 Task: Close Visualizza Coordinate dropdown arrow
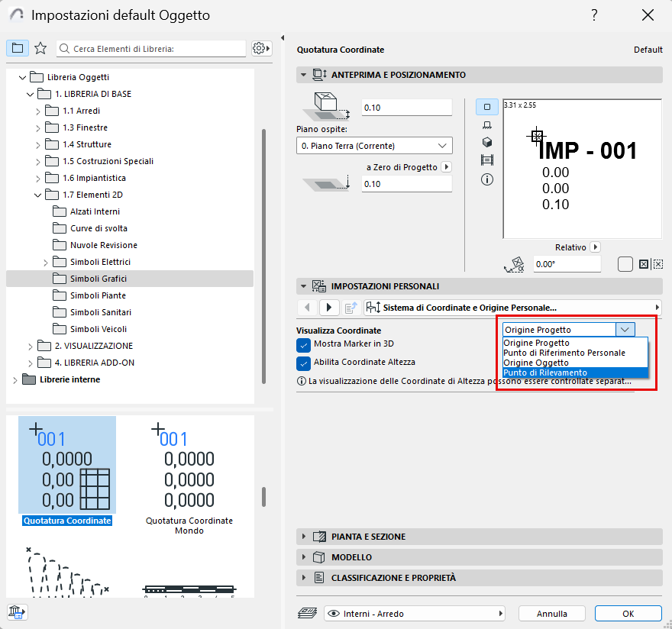[625, 330]
